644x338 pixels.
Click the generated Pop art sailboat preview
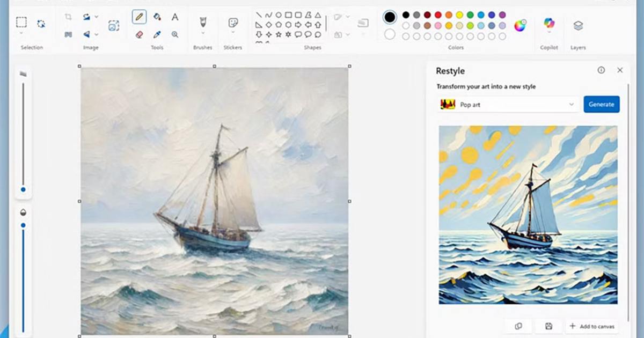528,215
